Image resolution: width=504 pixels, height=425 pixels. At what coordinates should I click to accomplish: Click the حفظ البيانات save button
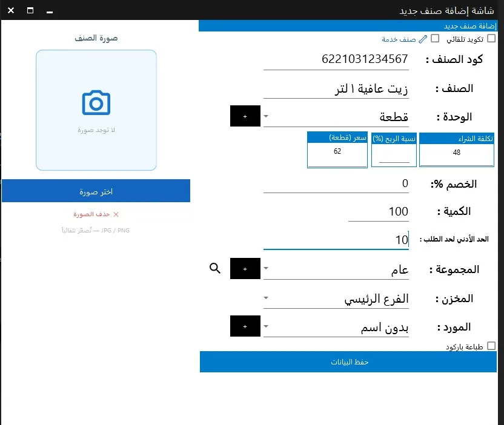348,361
